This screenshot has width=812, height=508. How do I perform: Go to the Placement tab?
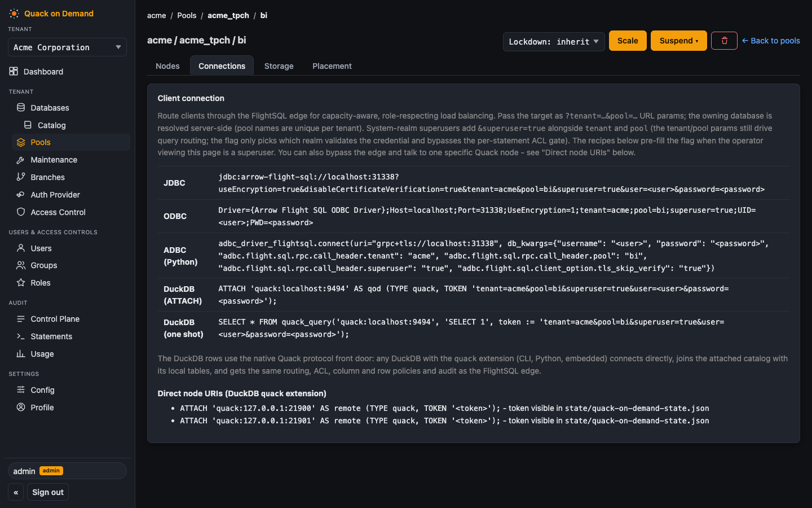click(332, 66)
